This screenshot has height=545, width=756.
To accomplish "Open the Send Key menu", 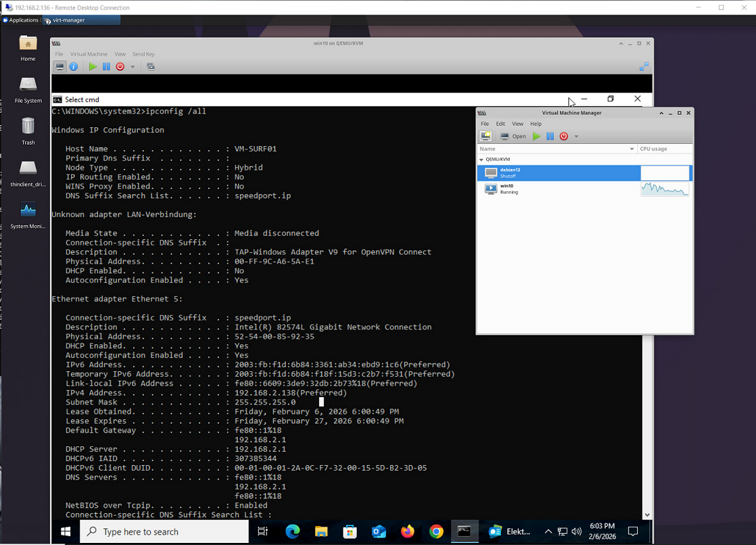I will (x=143, y=54).
